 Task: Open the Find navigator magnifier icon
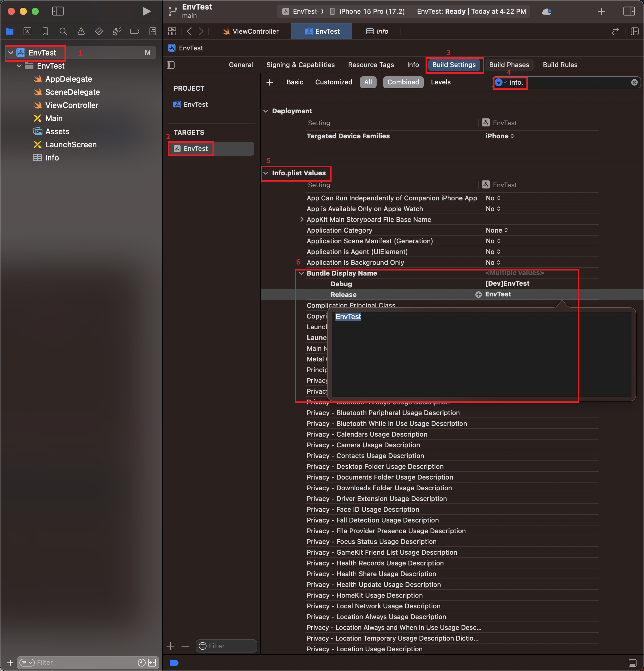pos(63,32)
